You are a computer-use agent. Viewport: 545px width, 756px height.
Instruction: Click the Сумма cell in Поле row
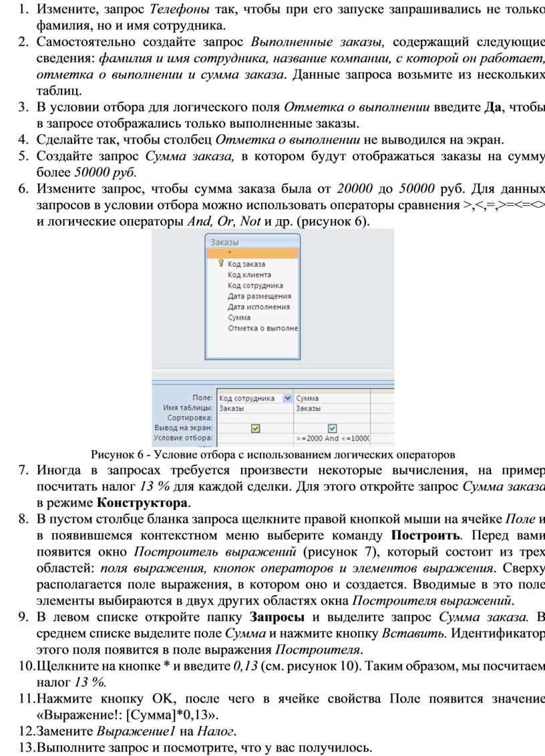pos(333,398)
